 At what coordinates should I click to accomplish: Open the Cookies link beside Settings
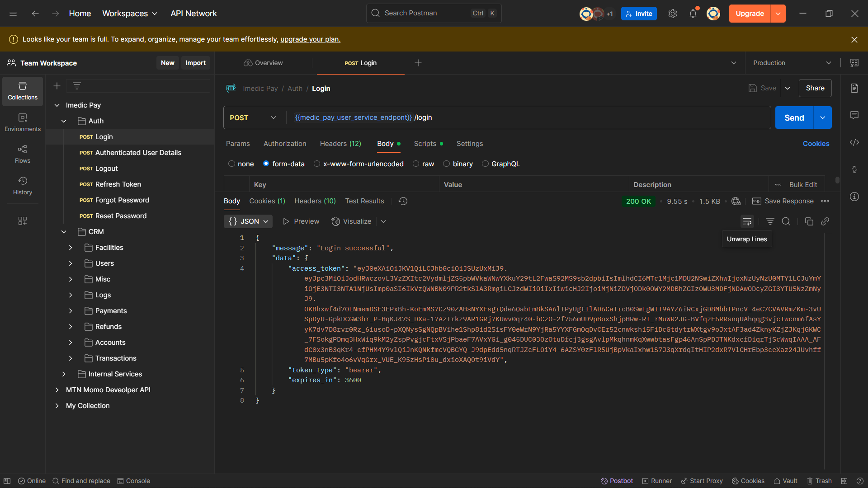816,144
